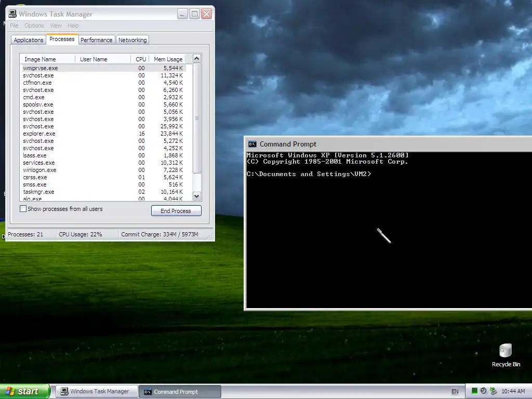Click the EN language indicator
The width and height of the screenshot is (532, 399).
(x=455, y=392)
